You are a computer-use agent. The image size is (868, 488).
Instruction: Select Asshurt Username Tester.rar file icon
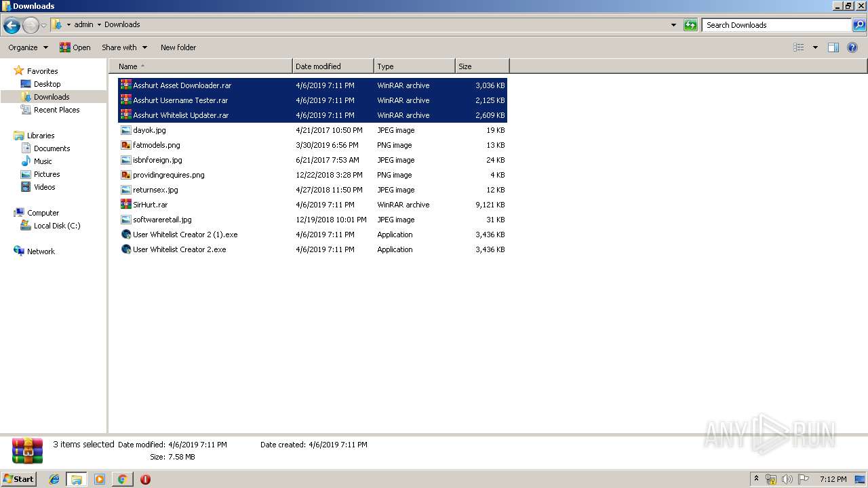pos(126,100)
